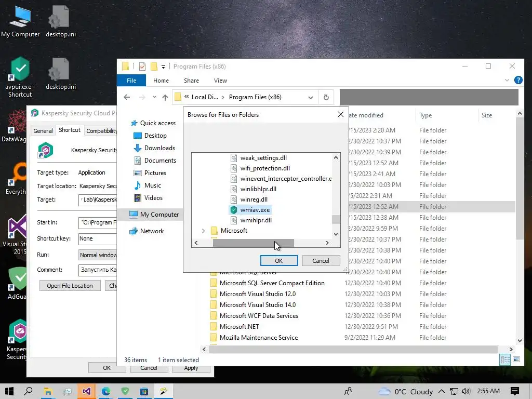Click the volume speaker tray icon

[466, 391]
